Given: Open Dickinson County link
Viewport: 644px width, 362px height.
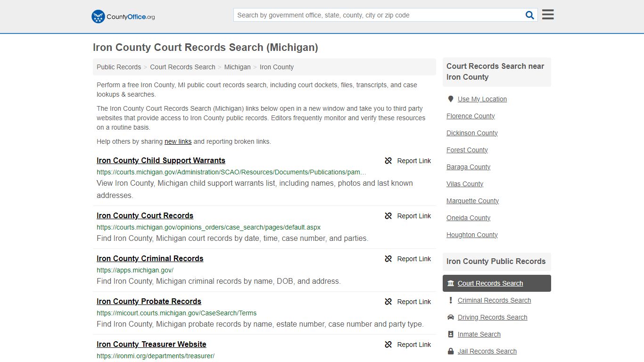Looking at the screenshot, I should (472, 133).
